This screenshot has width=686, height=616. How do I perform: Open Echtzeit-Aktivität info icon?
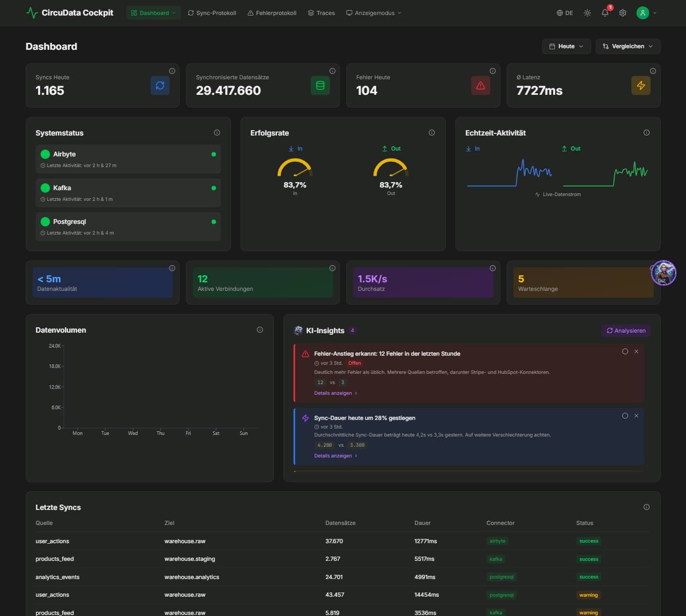tap(647, 133)
